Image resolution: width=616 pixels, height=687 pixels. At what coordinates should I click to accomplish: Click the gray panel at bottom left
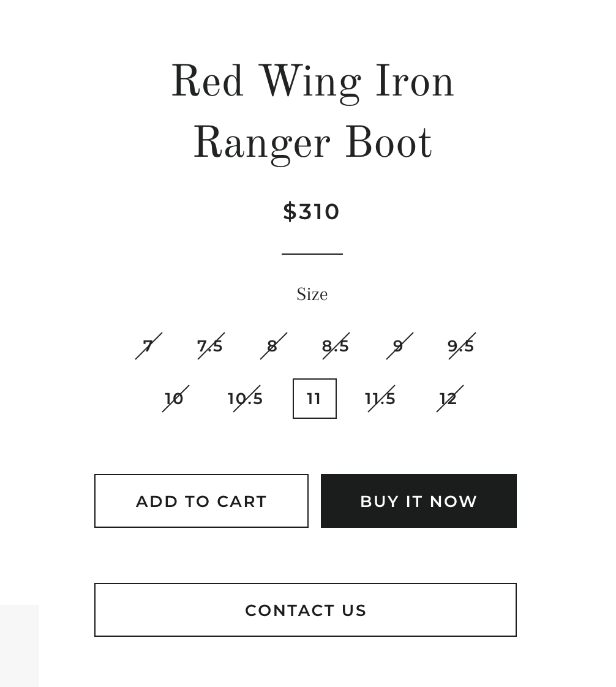20,645
